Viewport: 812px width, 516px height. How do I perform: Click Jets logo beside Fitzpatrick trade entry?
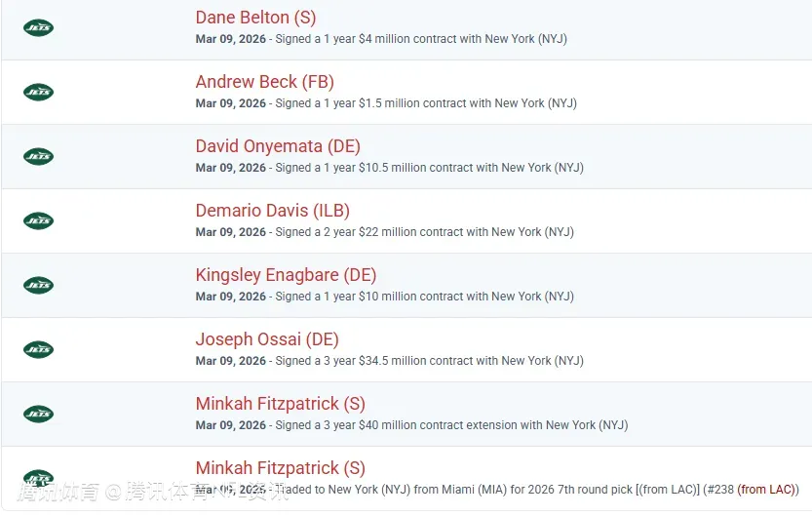pyautogui.click(x=38, y=478)
